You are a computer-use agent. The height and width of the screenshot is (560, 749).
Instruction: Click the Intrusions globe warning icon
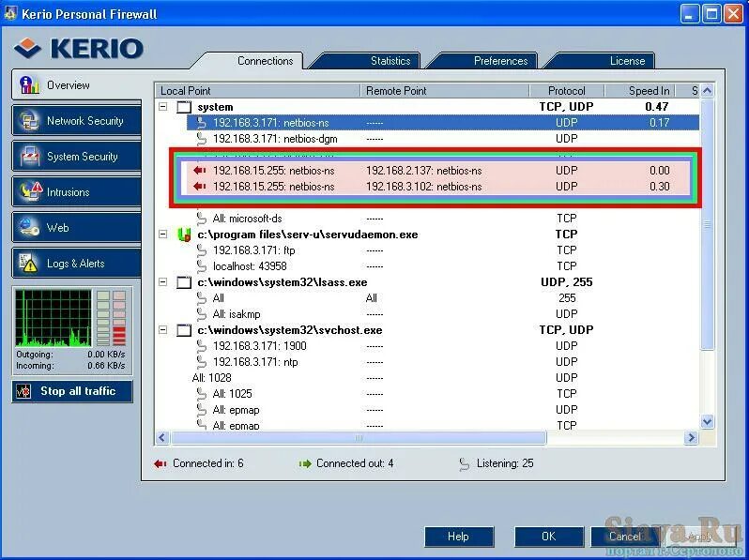pyautogui.click(x=30, y=191)
